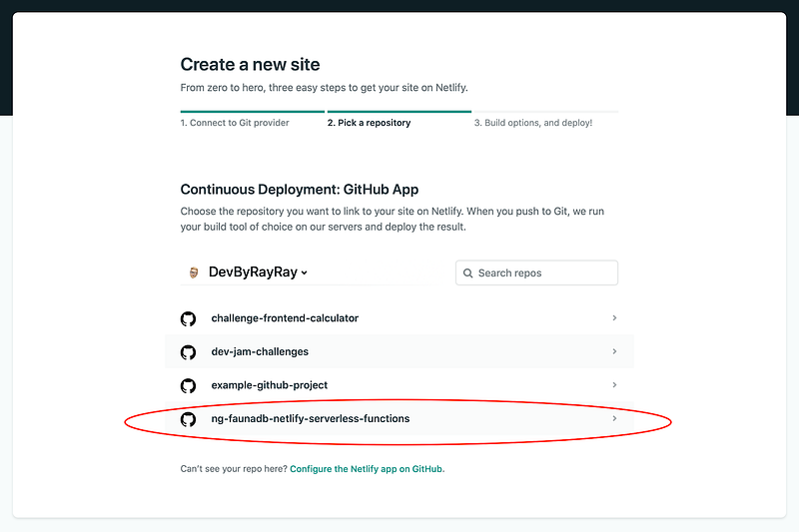Click GitHub icon beside challenge-frontend-calculator

click(x=188, y=318)
